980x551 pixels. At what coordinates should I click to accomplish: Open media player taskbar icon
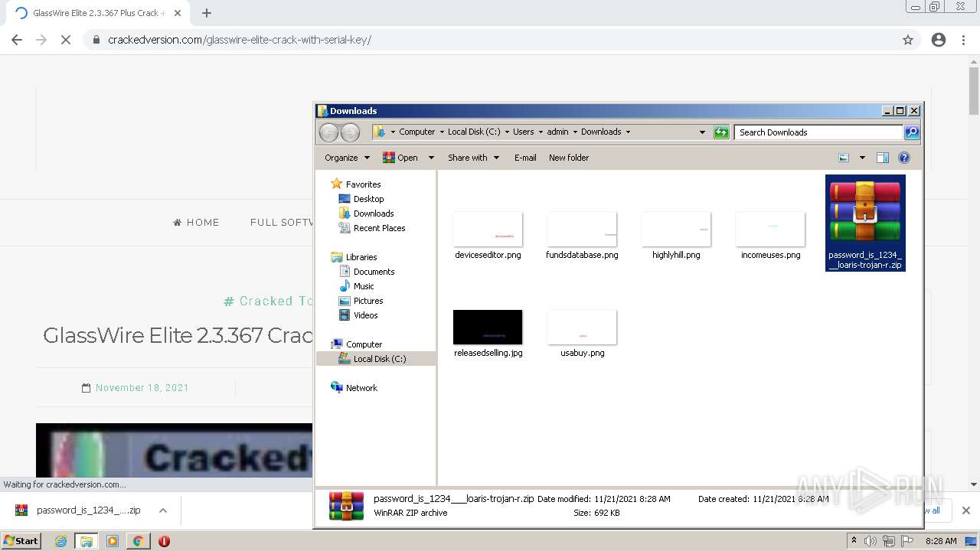point(113,541)
